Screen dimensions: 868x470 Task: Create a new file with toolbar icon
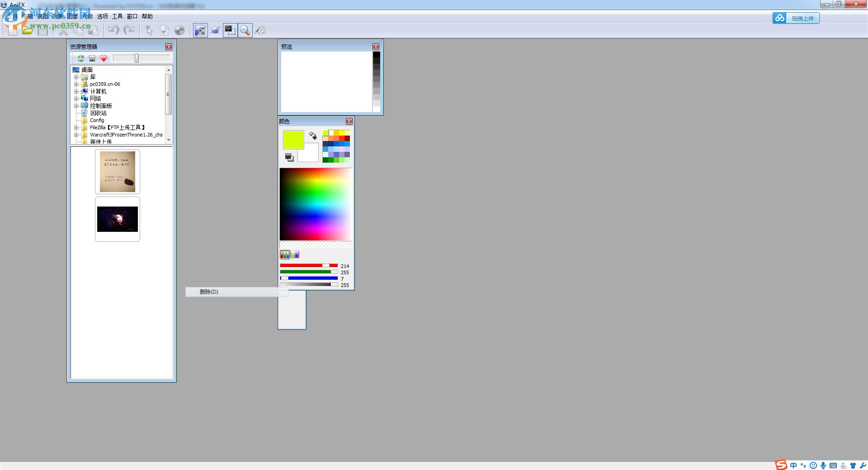tap(12, 30)
